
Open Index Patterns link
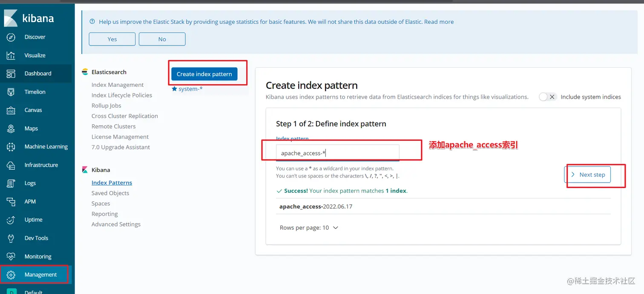point(112,183)
